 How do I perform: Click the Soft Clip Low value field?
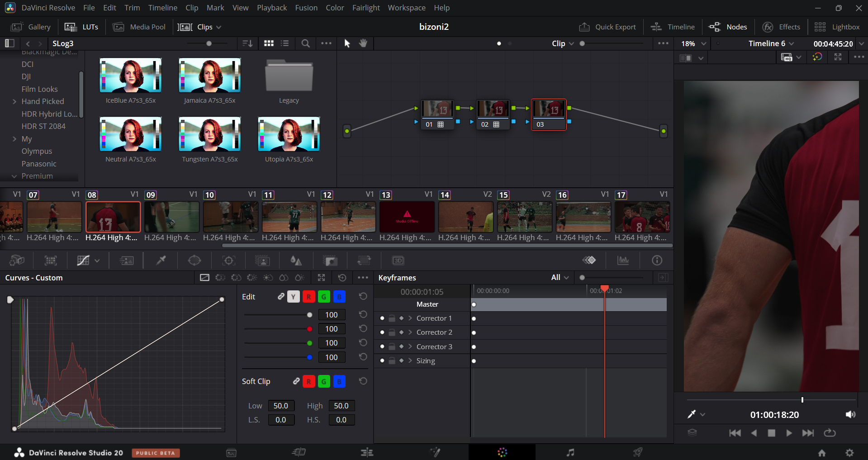pyautogui.click(x=281, y=406)
